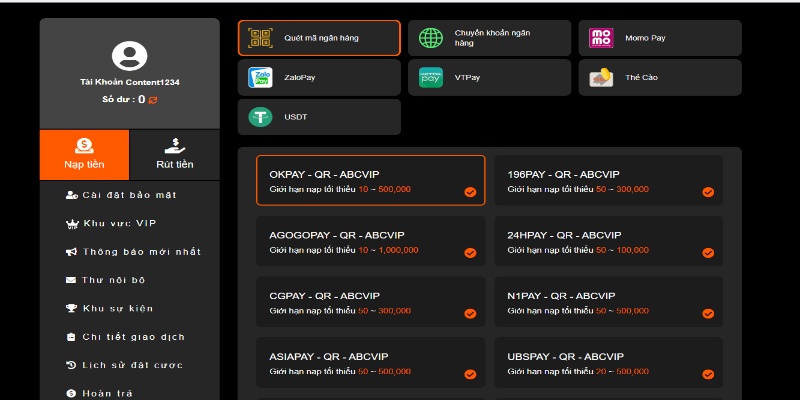Click the user avatar icon

[130, 56]
